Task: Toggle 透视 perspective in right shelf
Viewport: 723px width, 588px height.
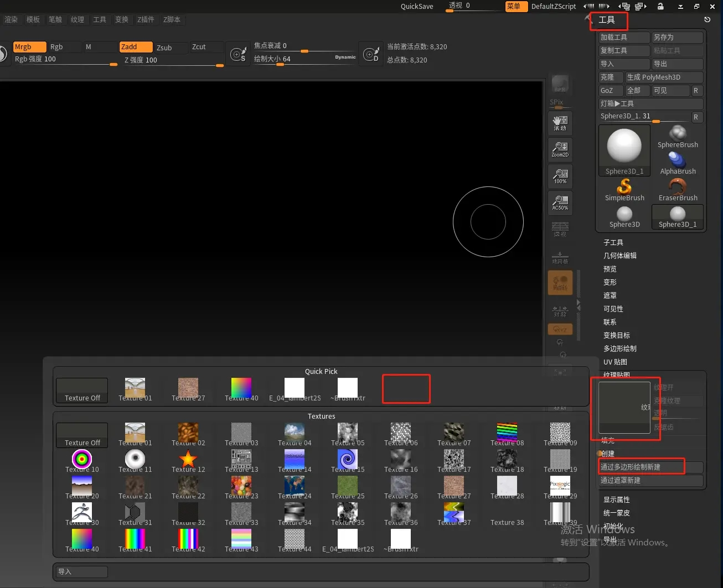Action: pyautogui.click(x=560, y=228)
